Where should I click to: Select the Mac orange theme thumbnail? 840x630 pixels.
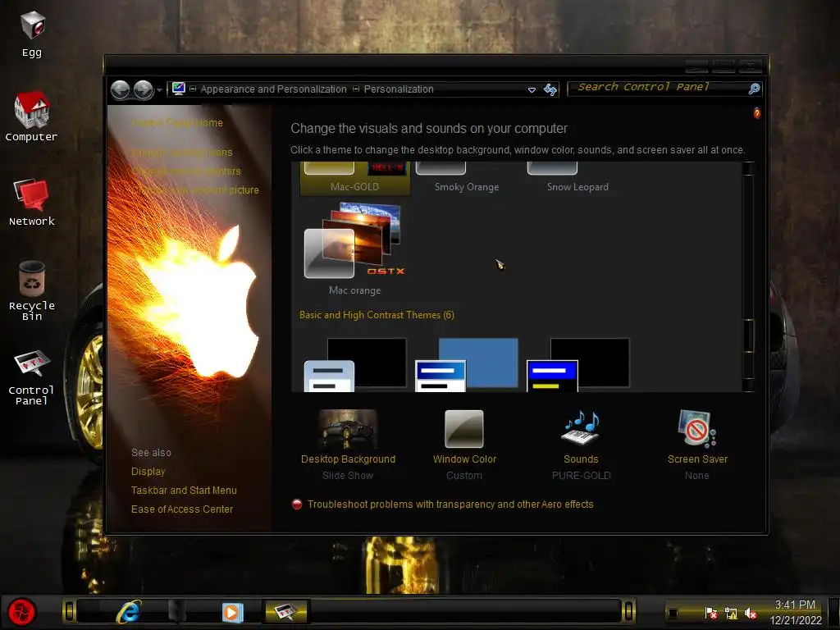pyautogui.click(x=354, y=240)
